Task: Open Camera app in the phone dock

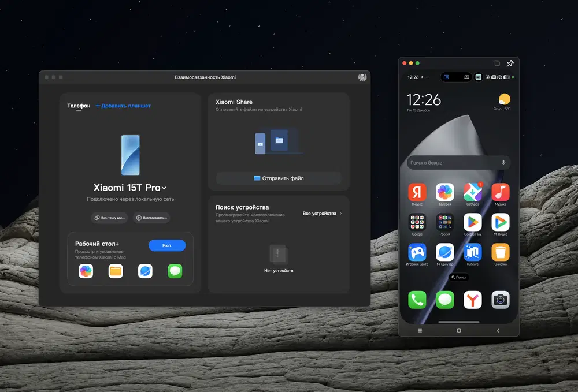Action: coord(500,300)
